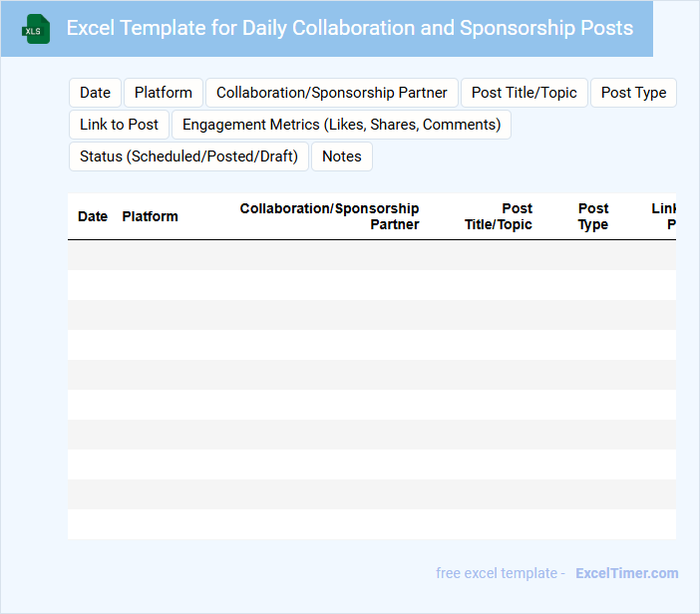
Task: Select the Notes tag
Action: pyautogui.click(x=341, y=156)
